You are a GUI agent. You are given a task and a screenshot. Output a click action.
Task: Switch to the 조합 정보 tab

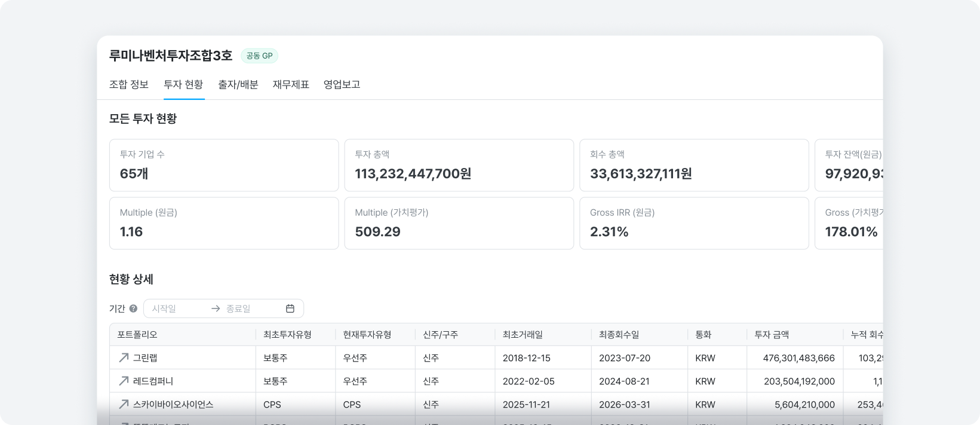(x=129, y=84)
